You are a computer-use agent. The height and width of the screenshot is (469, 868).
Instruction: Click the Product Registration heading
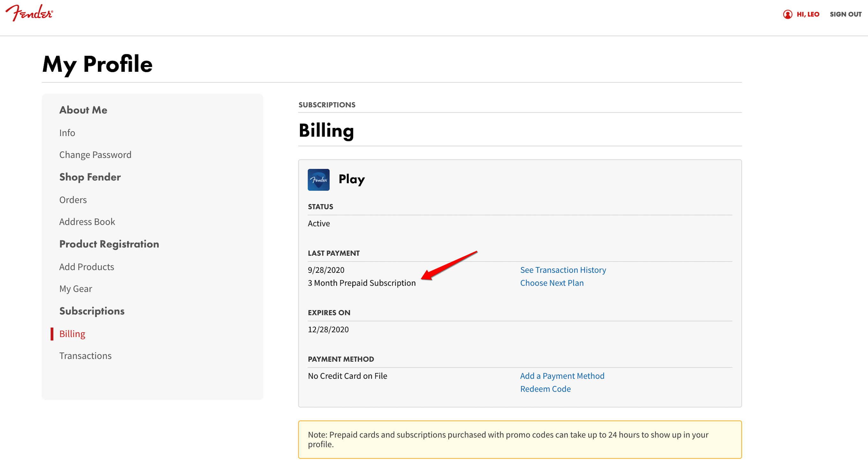(x=109, y=244)
